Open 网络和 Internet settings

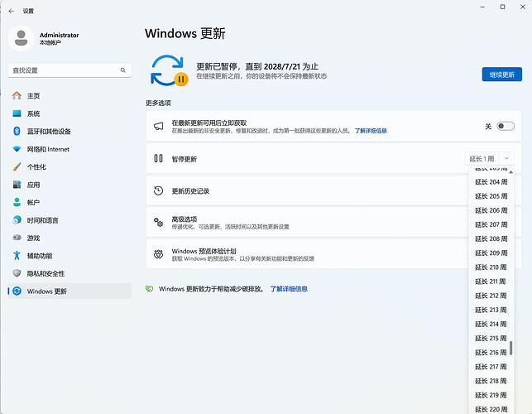[x=69, y=149]
